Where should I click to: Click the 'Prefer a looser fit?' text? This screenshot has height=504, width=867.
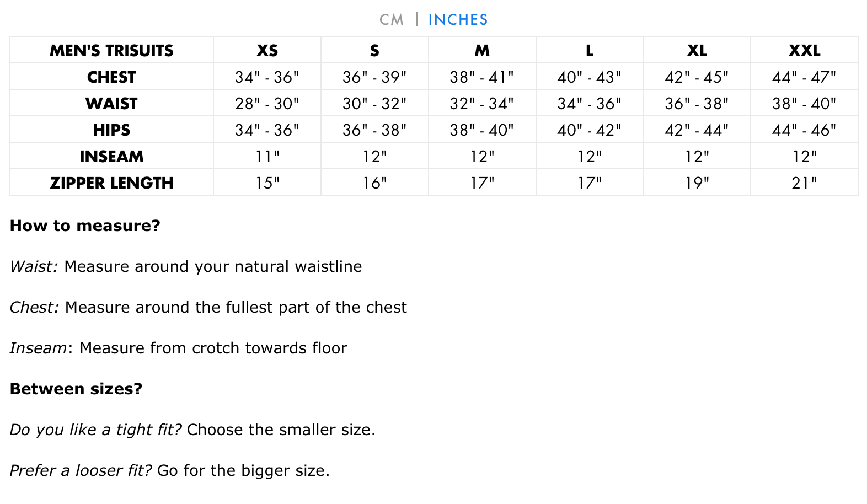(81, 470)
